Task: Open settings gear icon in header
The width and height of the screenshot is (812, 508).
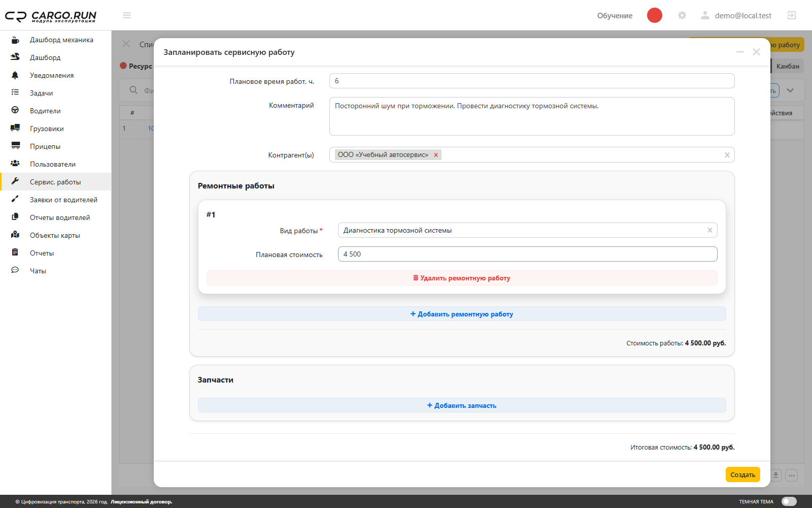Action: coord(682,15)
